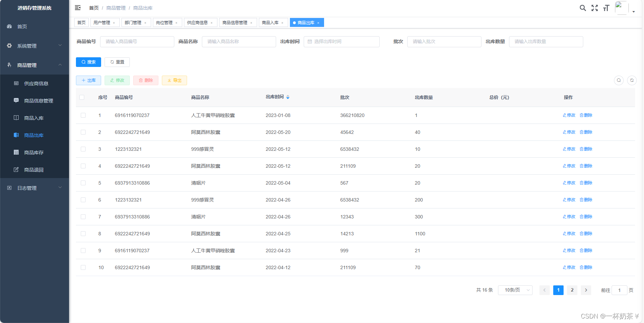The image size is (644, 323).
Task: Click the blue 搜索 button
Action: pyautogui.click(x=88, y=62)
